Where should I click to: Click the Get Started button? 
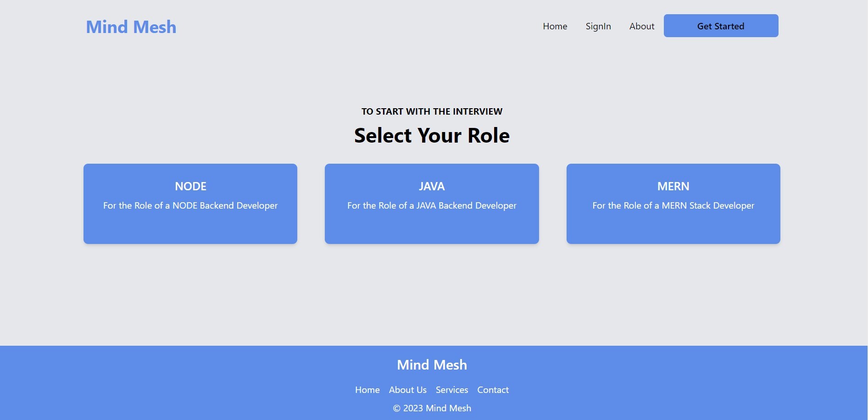(x=720, y=26)
